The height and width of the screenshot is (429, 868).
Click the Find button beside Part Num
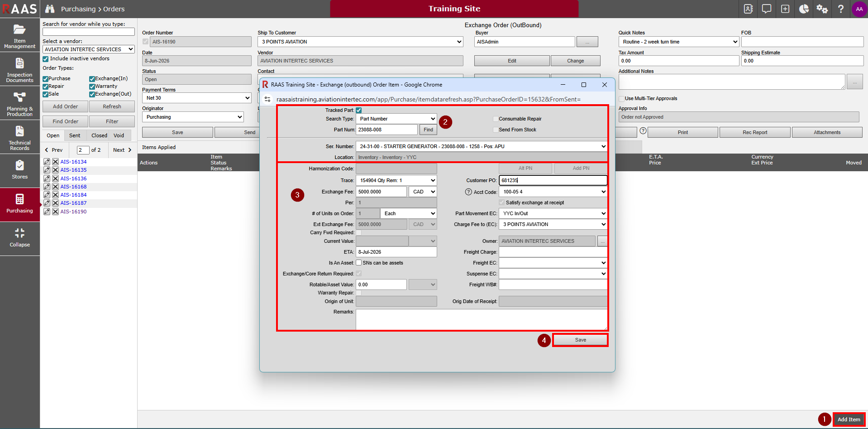click(428, 130)
